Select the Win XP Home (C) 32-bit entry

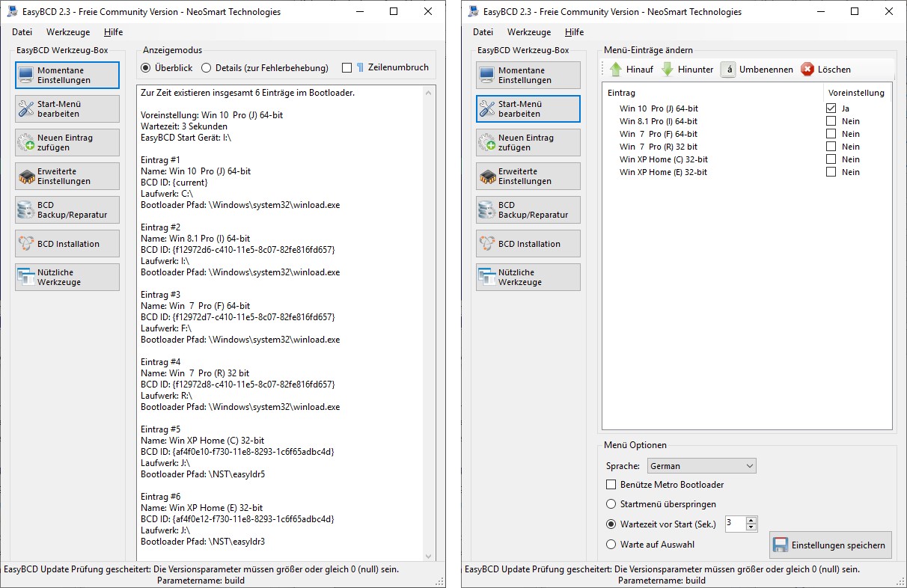tap(664, 159)
